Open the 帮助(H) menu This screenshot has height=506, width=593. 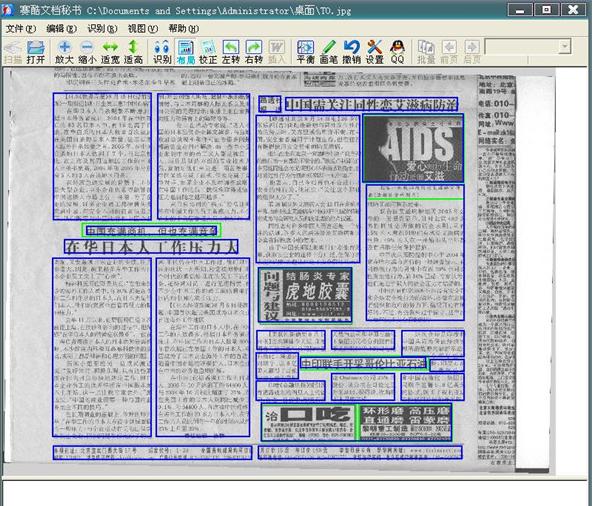click(x=183, y=29)
